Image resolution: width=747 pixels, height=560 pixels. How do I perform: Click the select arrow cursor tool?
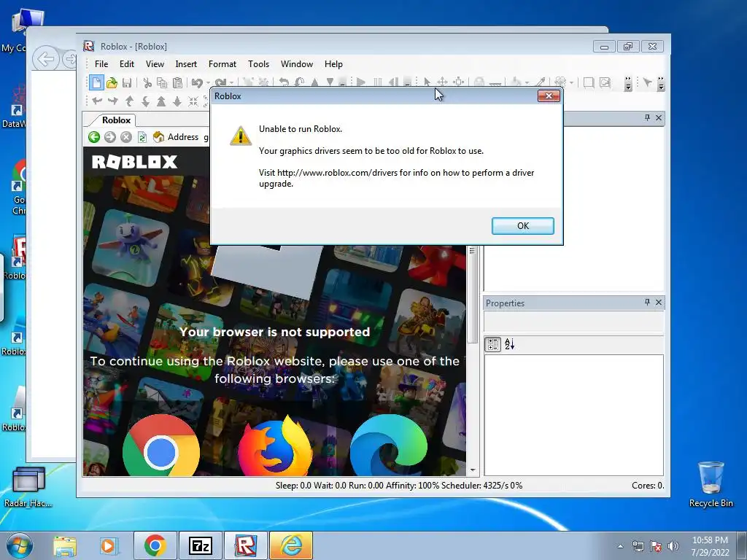coord(427,82)
